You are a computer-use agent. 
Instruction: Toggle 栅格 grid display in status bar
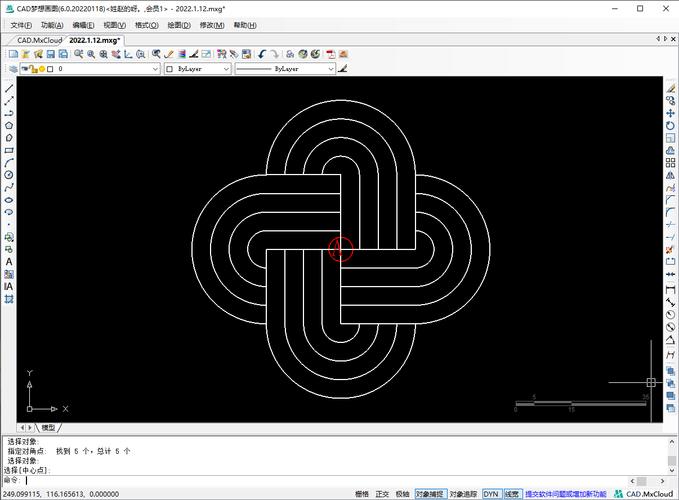pyautogui.click(x=362, y=494)
